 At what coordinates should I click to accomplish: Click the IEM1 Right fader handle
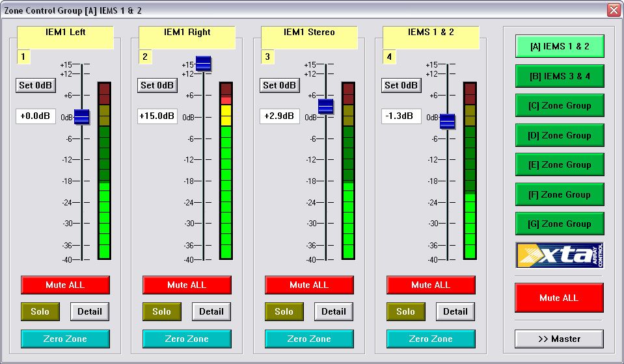click(x=204, y=64)
